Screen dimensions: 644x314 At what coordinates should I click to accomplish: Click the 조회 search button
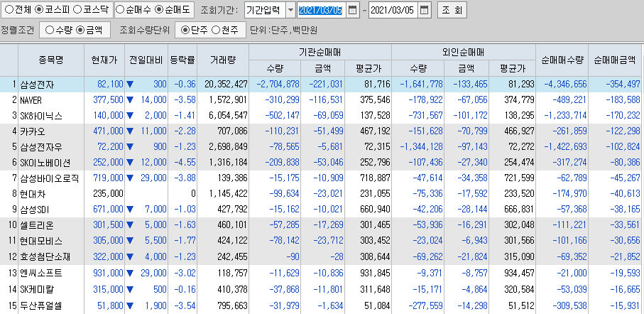tap(452, 10)
